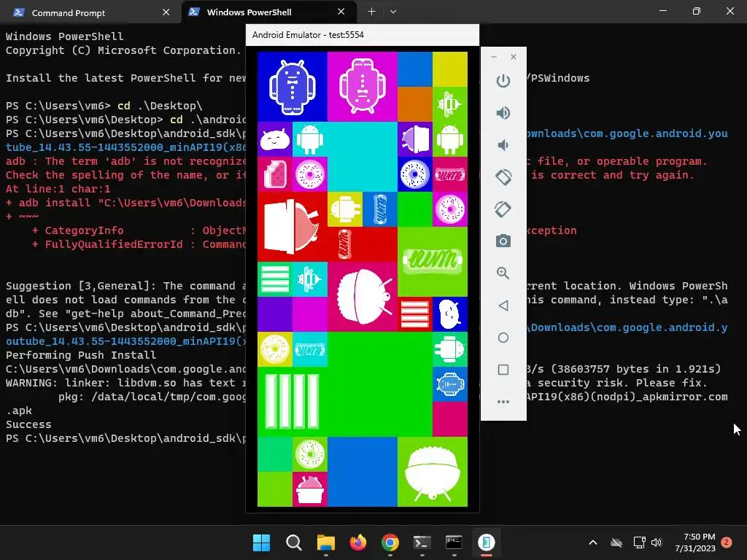The height and width of the screenshot is (560, 747).
Task: Tap the emulator Home circle button
Action: (x=503, y=338)
